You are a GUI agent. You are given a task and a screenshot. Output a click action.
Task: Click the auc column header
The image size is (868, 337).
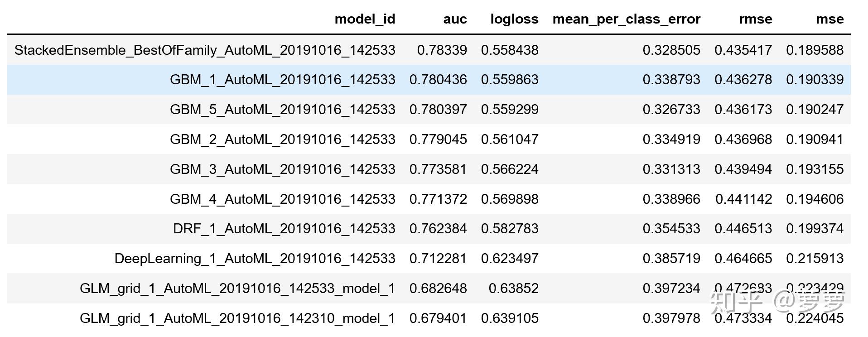coord(455,19)
